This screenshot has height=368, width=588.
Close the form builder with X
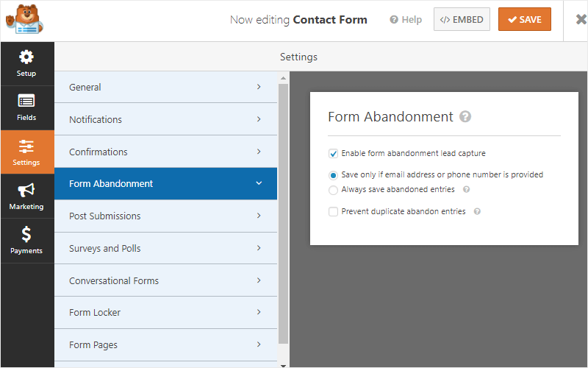tap(581, 19)
